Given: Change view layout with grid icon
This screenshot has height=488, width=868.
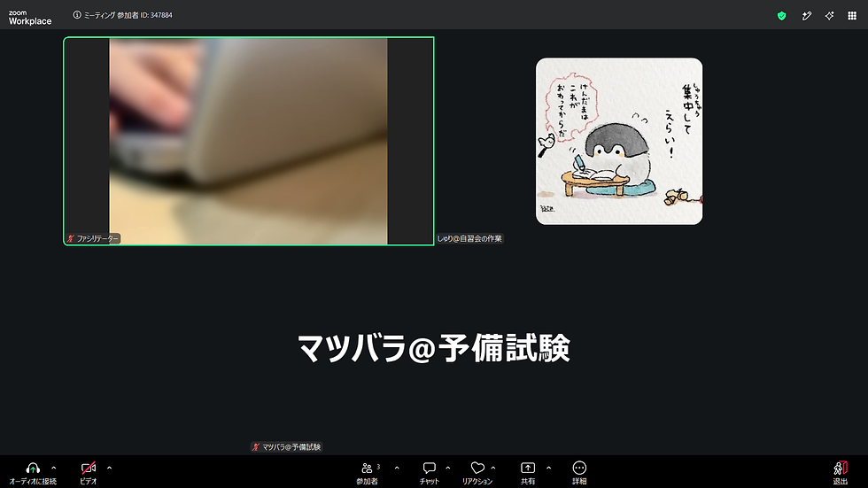Looking at the screenshot, I should (x=852, y=16).
